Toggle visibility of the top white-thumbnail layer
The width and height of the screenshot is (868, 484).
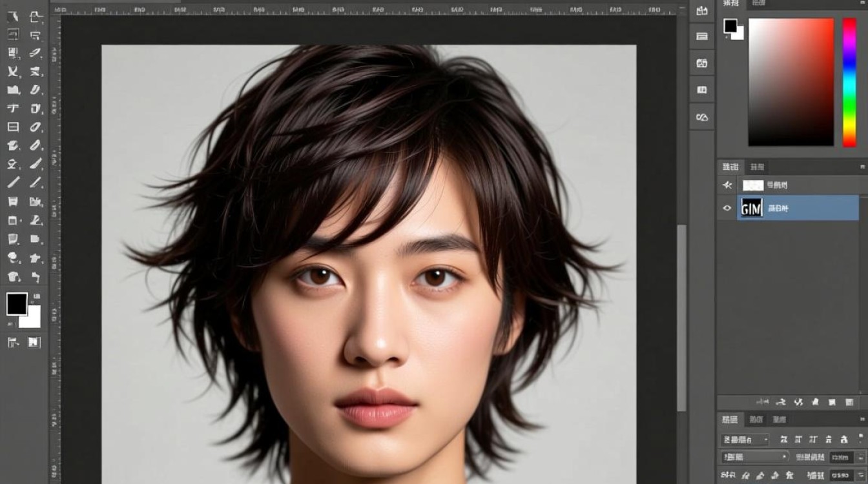tap(727, 185)
